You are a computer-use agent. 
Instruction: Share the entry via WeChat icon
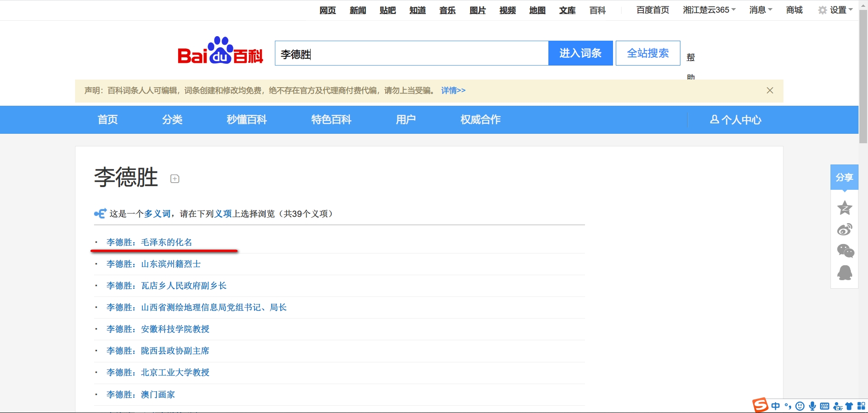tap(845, 251)
